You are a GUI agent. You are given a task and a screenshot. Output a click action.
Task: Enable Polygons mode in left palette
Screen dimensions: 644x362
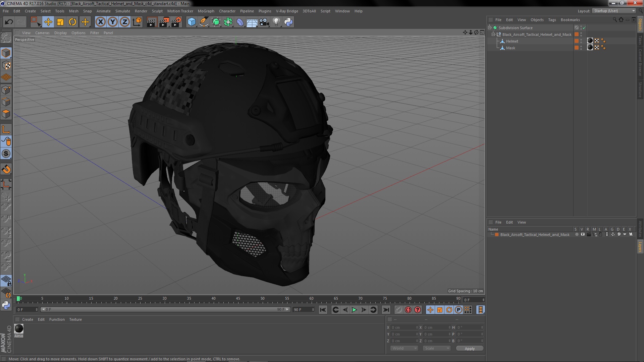point(6,114)
